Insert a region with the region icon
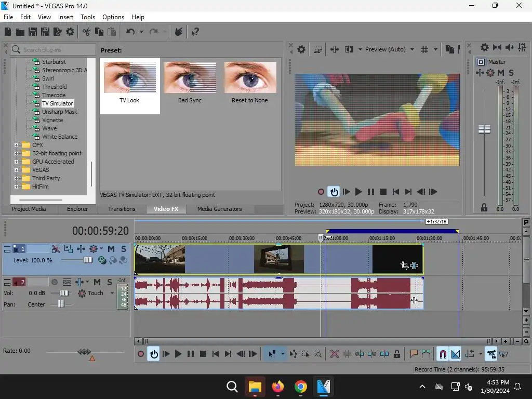 pyautogui.click(x=426, y=354)
